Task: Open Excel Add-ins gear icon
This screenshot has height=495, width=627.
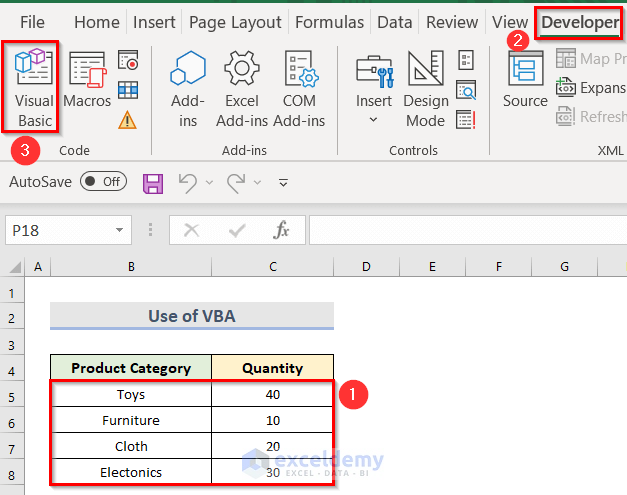Action: (242, 88)
